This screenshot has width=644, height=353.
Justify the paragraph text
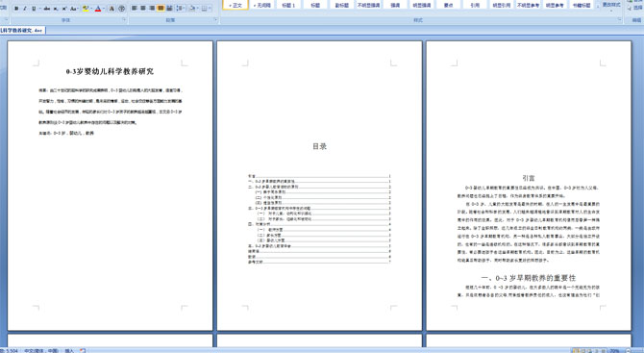coord(161,9)
